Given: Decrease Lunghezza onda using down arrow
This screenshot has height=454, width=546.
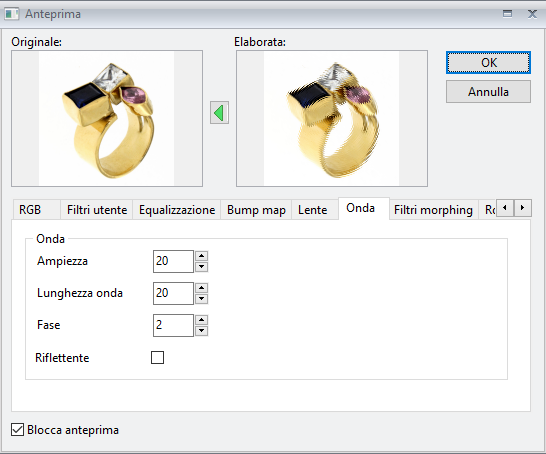Looking at the screenshot, I should [x=202, y=299].
